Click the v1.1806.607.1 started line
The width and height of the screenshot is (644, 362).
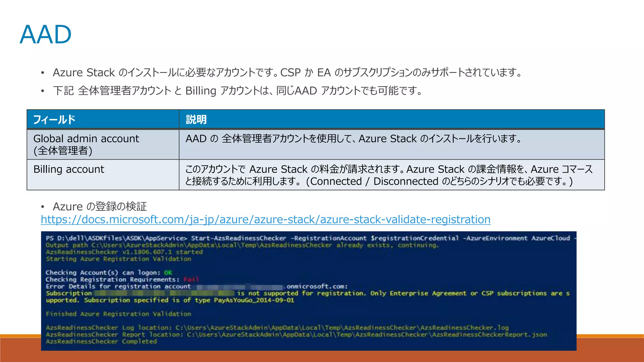(124, 252)
